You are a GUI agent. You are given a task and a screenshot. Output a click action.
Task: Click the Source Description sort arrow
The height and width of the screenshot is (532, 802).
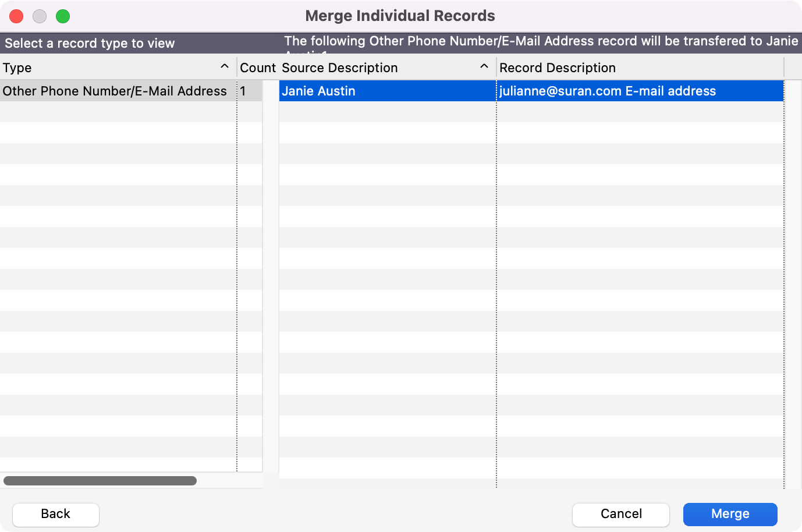tap(484, 67)
